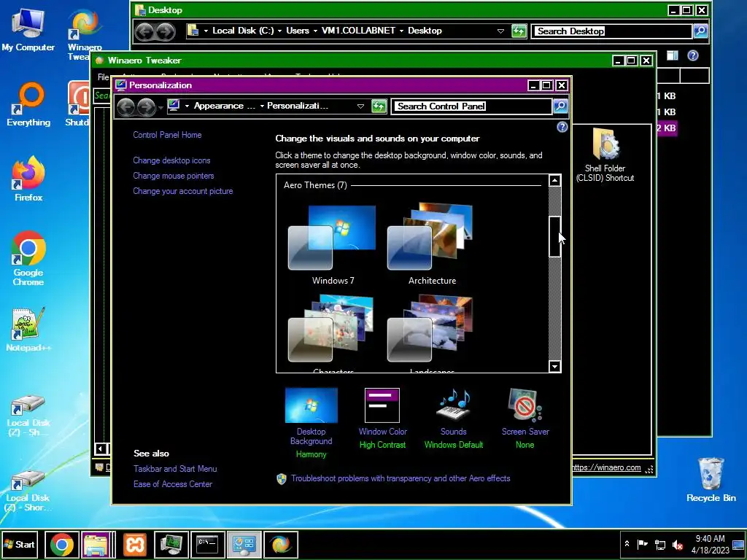Click Forward button in Desktop explorer window
This screenshot has width=747, height=560.
pos(166,31)
